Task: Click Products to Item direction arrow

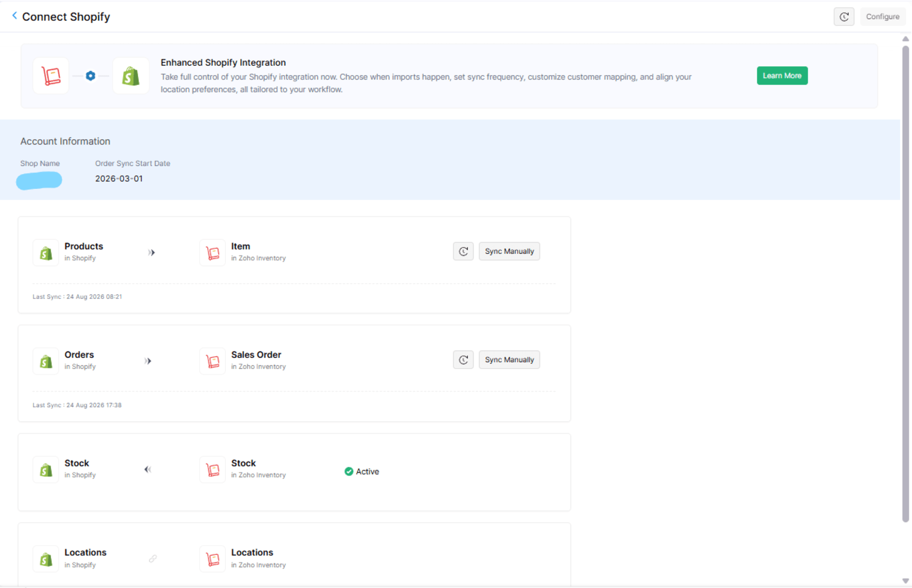Action: click(x=151, y=252)
